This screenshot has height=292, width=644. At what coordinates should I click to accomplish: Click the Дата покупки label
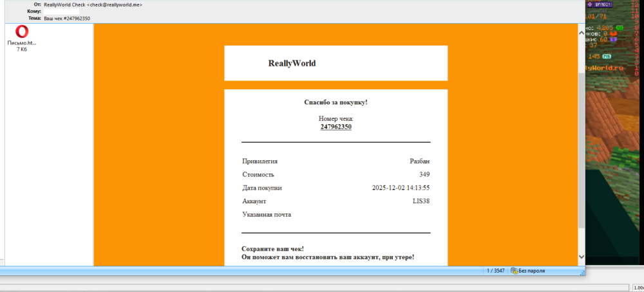click(262, 188)
